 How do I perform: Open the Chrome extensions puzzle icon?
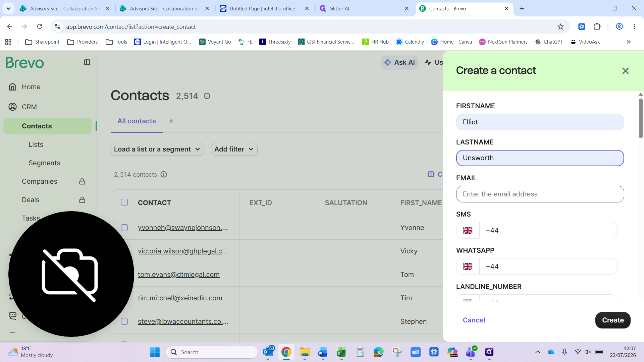pos(597,26)
